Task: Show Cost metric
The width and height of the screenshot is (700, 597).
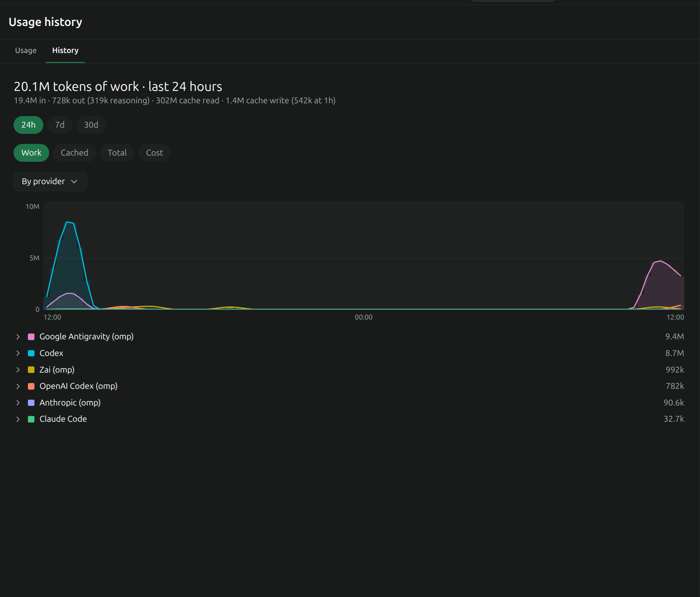Action: click(154, 153)
